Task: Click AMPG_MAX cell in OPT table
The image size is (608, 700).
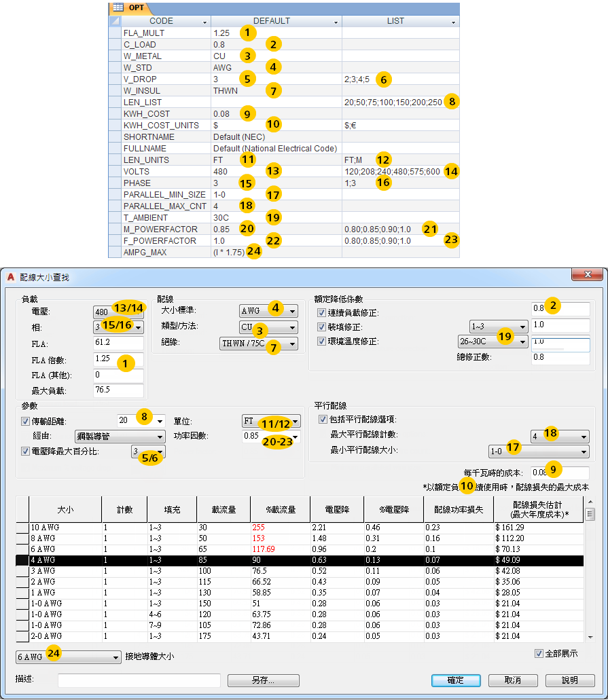Action: [x=166, y=253]
